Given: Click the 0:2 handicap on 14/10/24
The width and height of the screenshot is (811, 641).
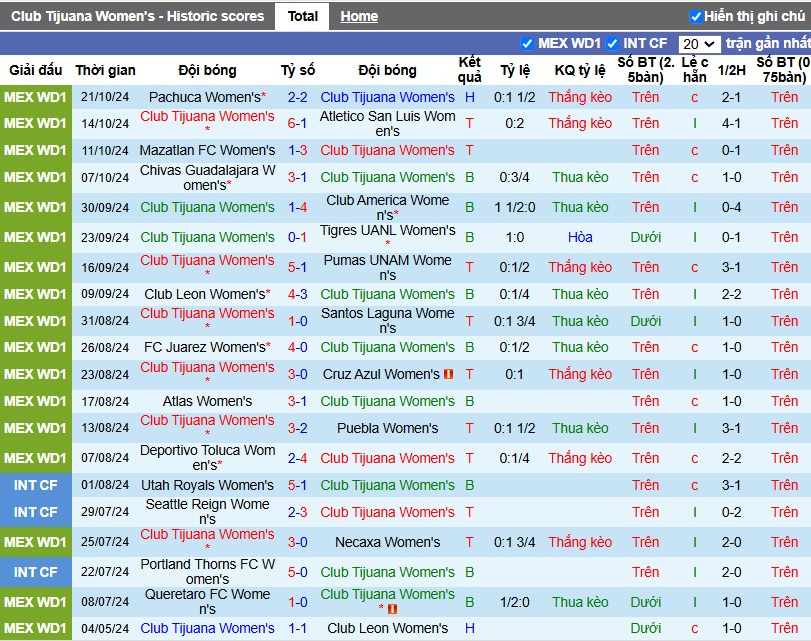Looking at the screenshot, I should pyautogui.click(x=515, y=123).
